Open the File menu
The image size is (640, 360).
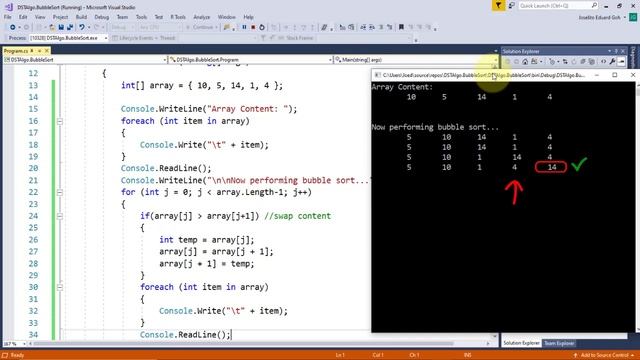click(x=8, y=17)
